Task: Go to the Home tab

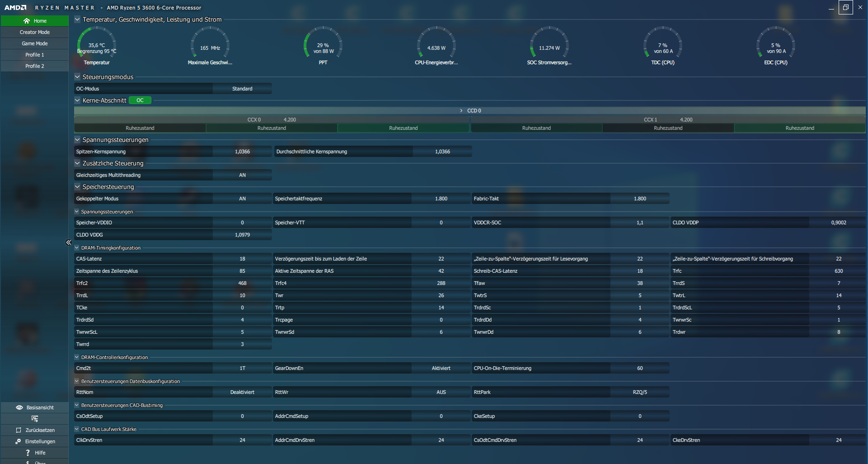Action: [x=35, y=21]
